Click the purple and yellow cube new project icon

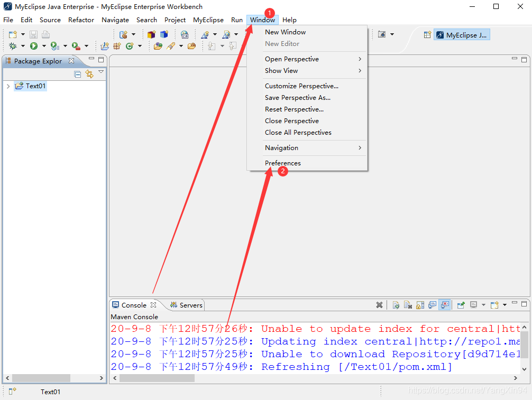pyautogui.click(x=151, y=34)
